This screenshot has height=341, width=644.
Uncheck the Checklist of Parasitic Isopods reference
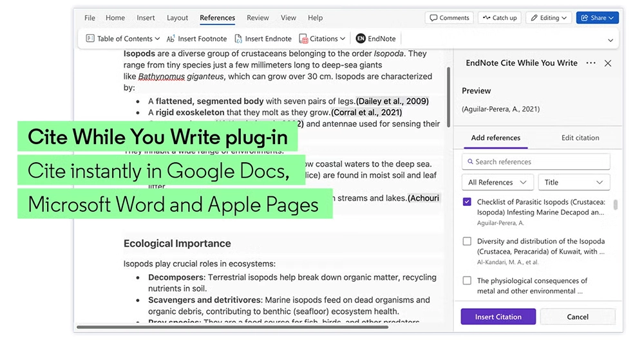click(x=467, y=202)
